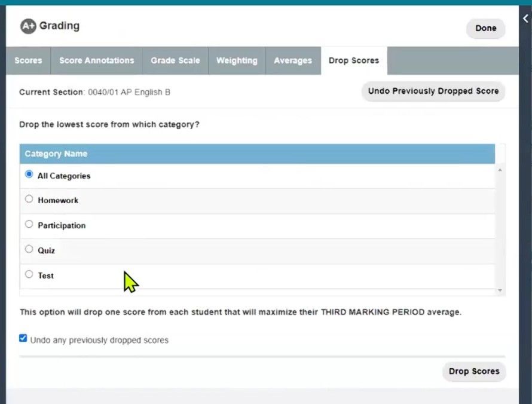Open the Weighting tab
The image size is (532, 404).
237,60
